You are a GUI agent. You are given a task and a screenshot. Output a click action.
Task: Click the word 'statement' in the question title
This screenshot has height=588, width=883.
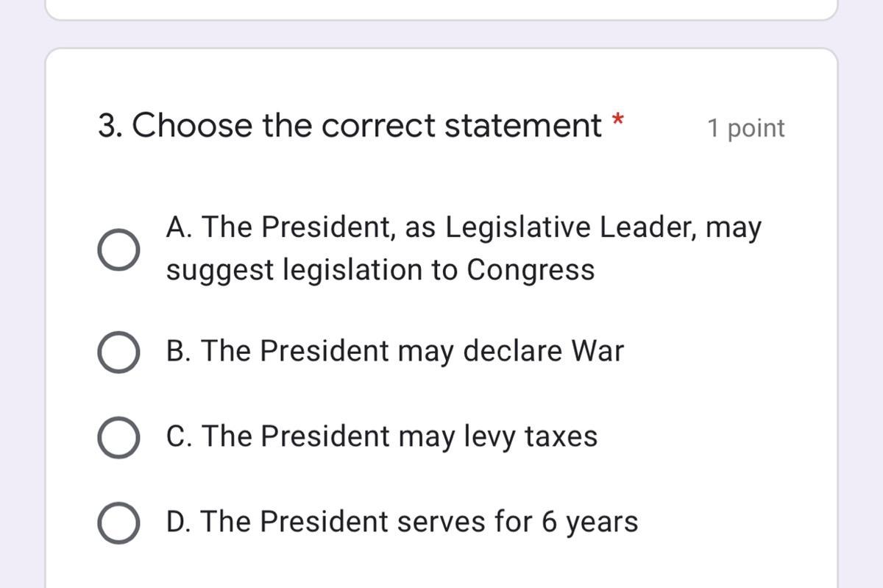pos(522,126)
